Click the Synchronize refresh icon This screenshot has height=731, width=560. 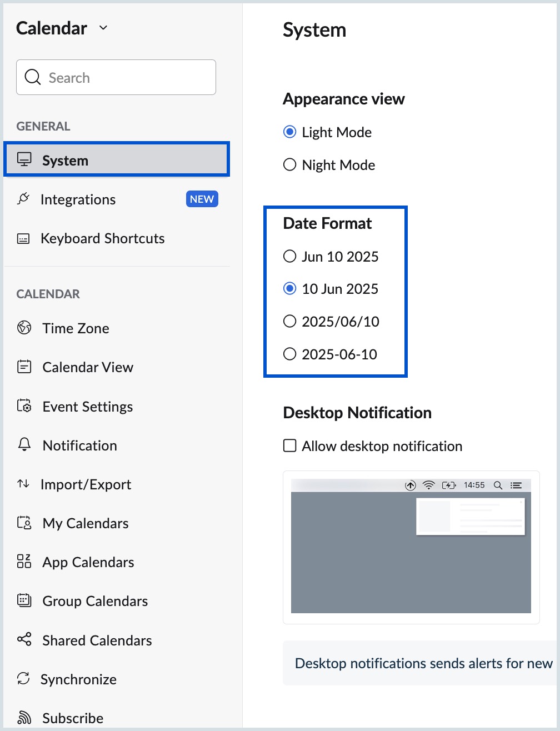23,679
